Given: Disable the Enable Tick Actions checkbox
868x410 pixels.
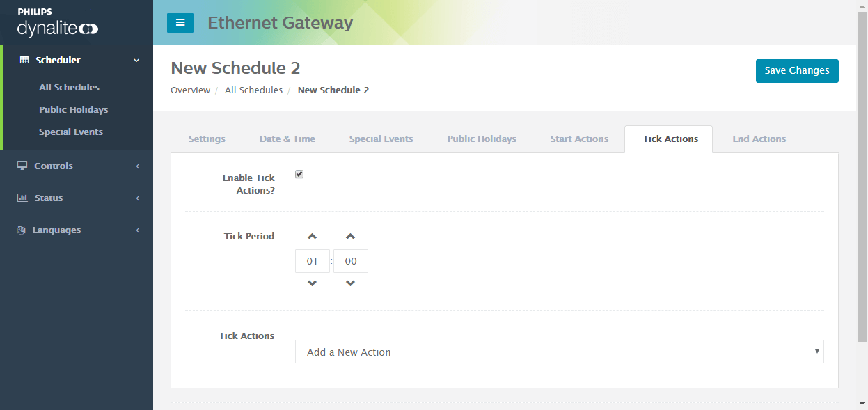Looking at the screenshot, I should (299, 174).
